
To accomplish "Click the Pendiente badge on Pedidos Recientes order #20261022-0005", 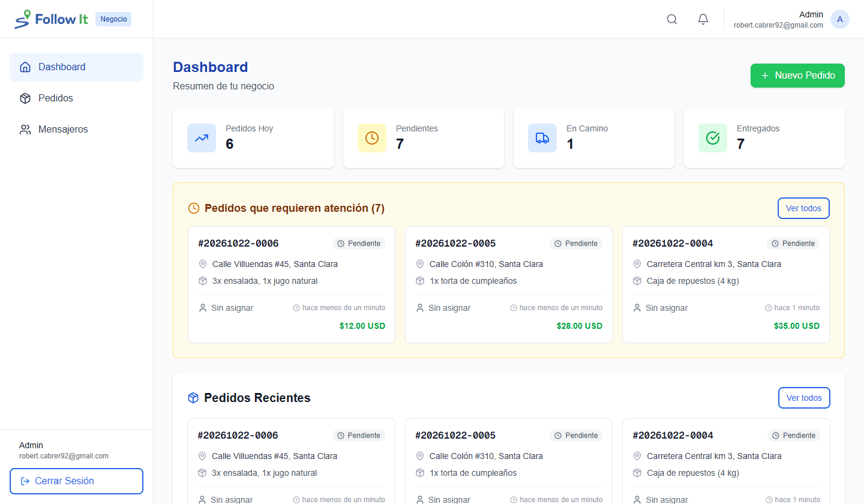I will [577, 436].
